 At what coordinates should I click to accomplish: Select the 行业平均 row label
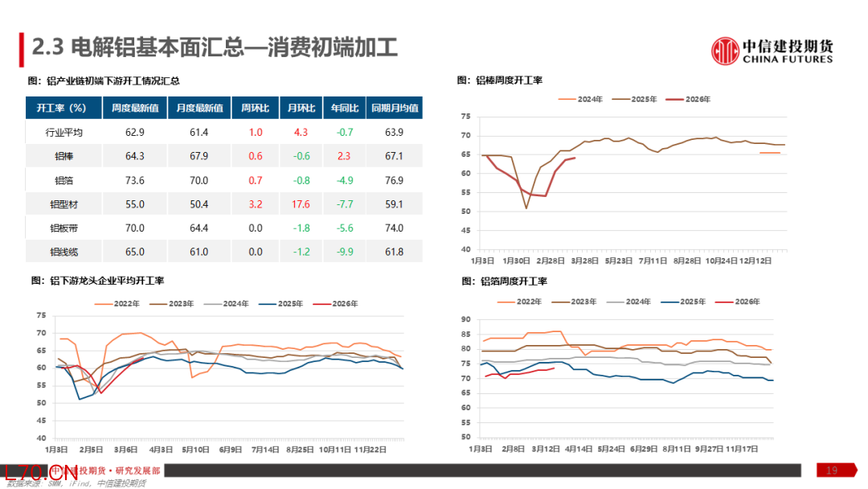[65, 132]
